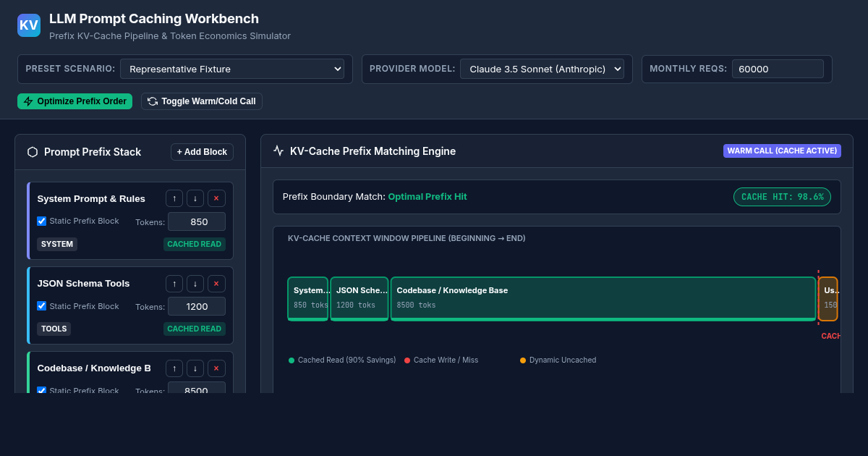868x456 pixels.
Task: Click the orange Dynamic Uncached legend dot
Action: tap(523, 360)
